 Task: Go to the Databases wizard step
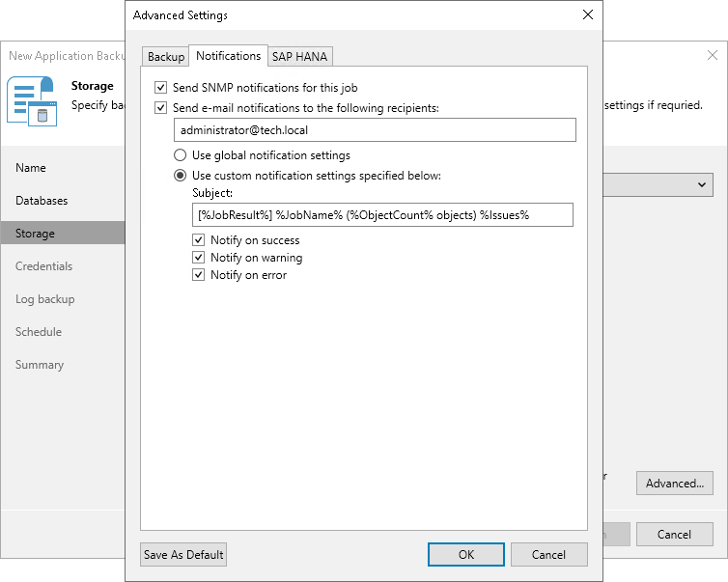coord(42,201)
